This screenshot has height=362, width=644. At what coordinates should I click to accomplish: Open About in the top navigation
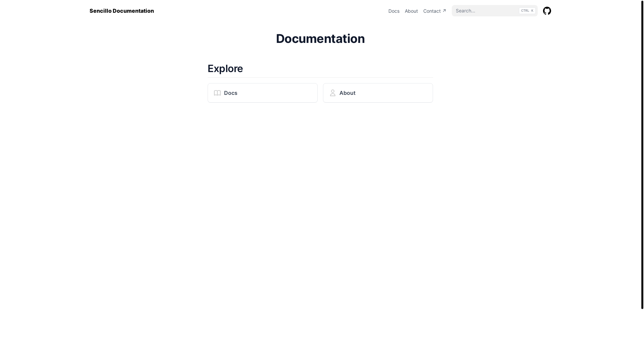[411, 11]
